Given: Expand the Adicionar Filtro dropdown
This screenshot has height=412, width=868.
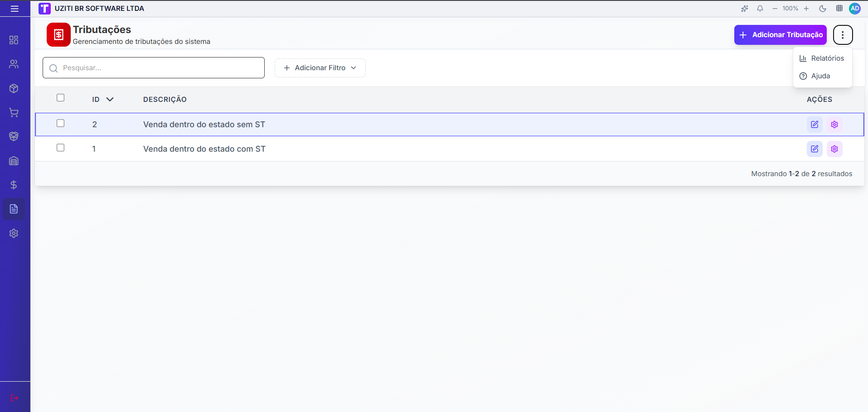Looking at the screenshot, I should tap(320, 68).
